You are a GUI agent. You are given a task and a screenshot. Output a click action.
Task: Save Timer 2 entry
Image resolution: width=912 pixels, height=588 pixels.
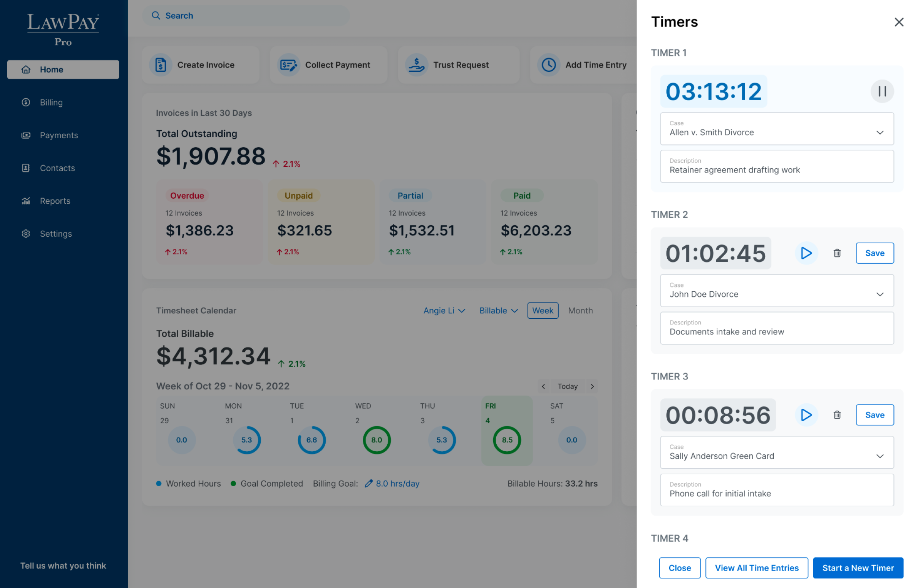tap(875, 253)
